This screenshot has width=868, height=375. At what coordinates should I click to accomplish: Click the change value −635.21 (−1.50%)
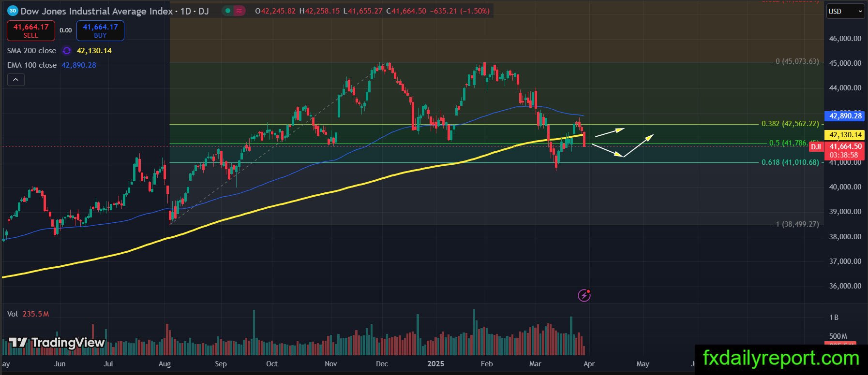tap(460, 11)
